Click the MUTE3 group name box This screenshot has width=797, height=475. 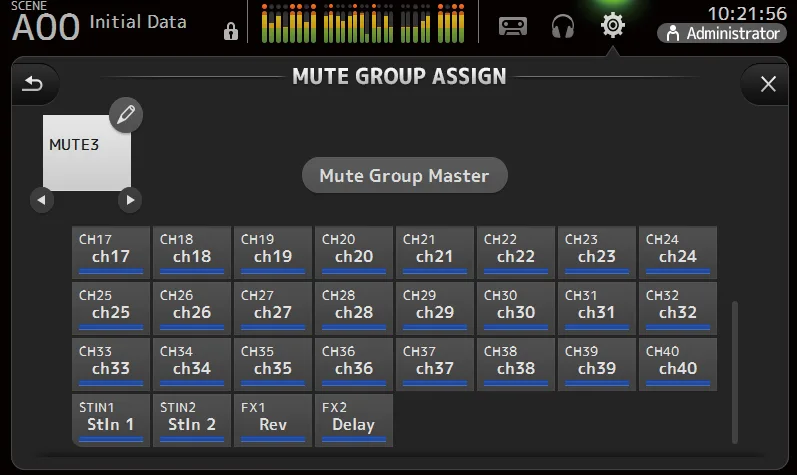tap(87, 152)
